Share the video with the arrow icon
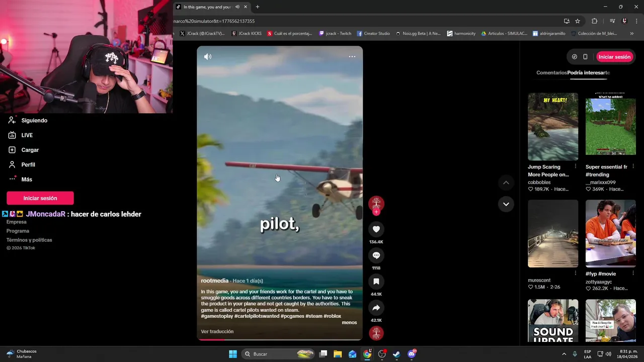The width and height of the screenshot is (644, 362). tap(376, 308)
